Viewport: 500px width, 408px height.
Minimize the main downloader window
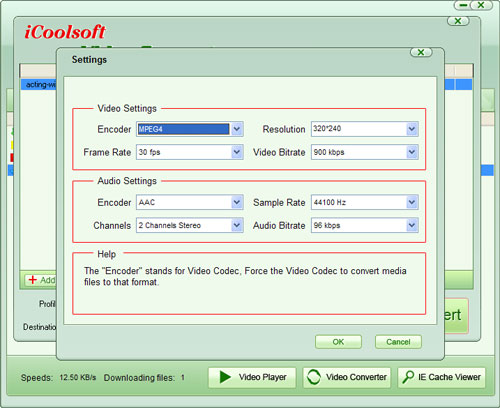tap(463, 5)
